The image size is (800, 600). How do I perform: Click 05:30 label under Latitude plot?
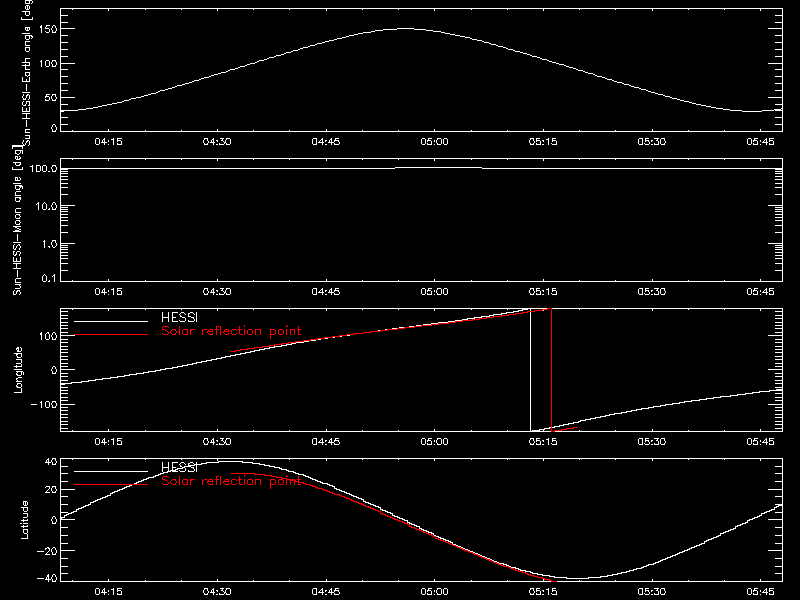pyautogui.click(x=652, y=592)
